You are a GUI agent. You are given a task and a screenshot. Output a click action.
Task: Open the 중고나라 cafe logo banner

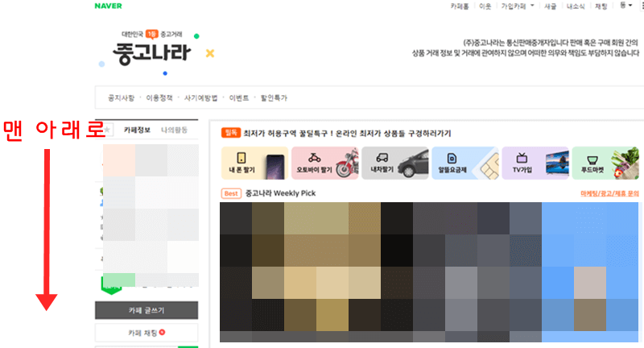click(x=152, y=52)
